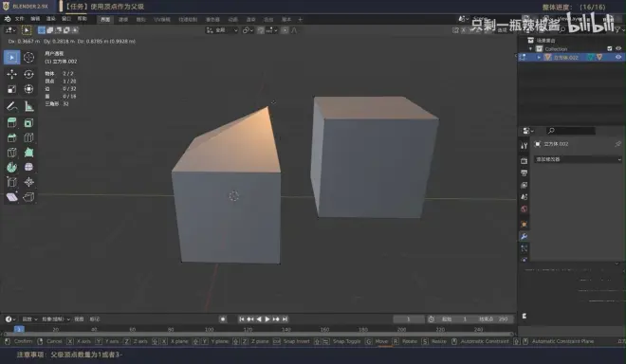Select the Rip Region tool
Screen dimensions: 626x364
click(x=28, y=197)
